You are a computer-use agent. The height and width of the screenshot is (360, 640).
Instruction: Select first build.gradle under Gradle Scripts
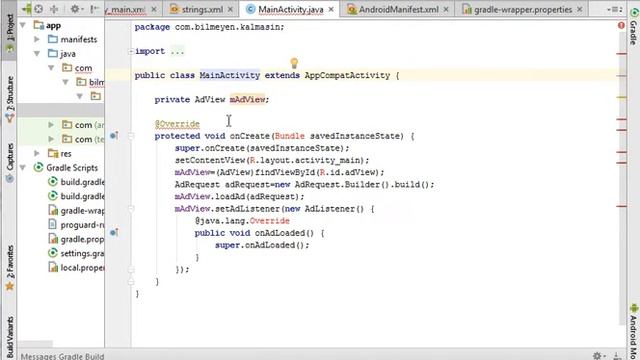[76, 182]
